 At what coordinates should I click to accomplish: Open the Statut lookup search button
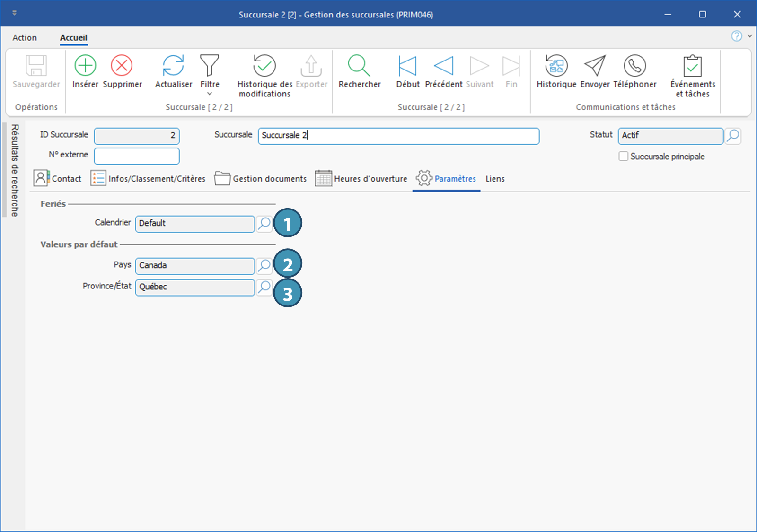pos(733,136)
